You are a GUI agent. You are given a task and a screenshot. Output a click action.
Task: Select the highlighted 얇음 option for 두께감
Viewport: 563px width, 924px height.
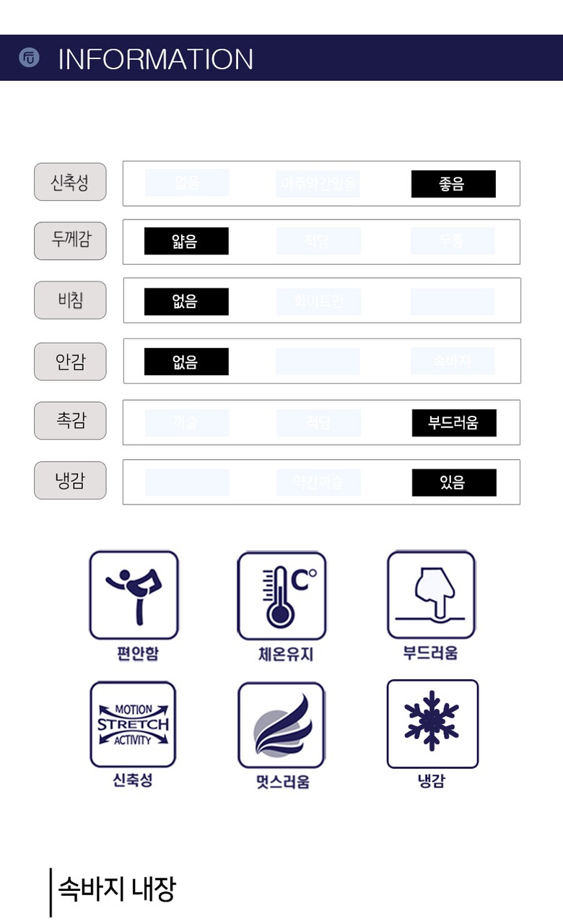(x=186, y=241)
